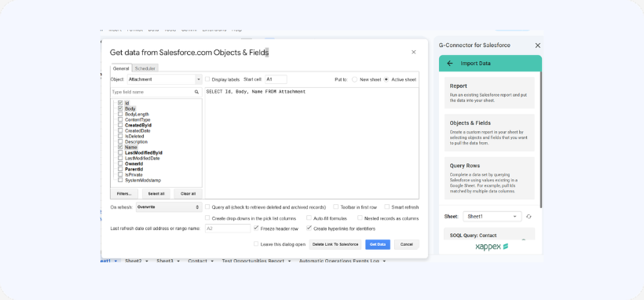Open the Report import option card
This screenshot has width=644, height=300.
[x=489, y=93]
